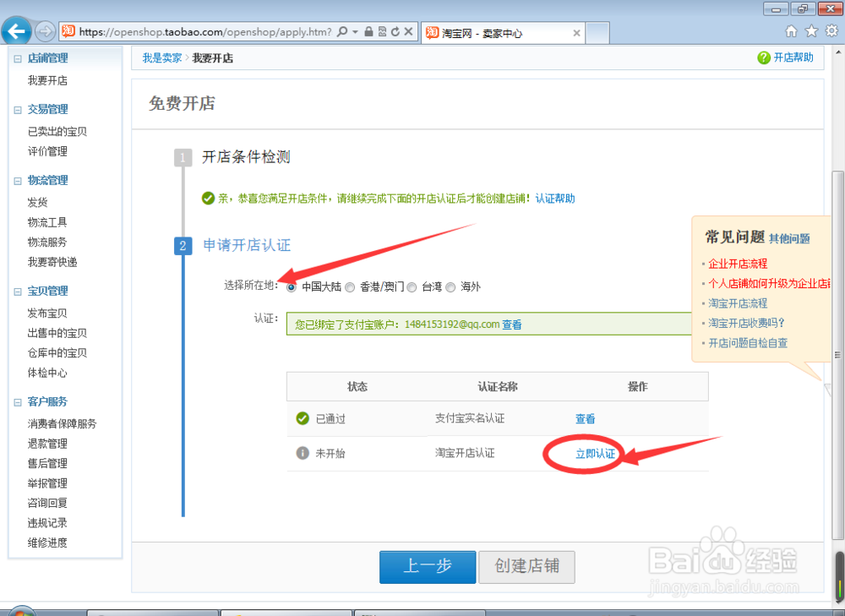
Task: Click the 认证帮助 link
Action: 555,199
